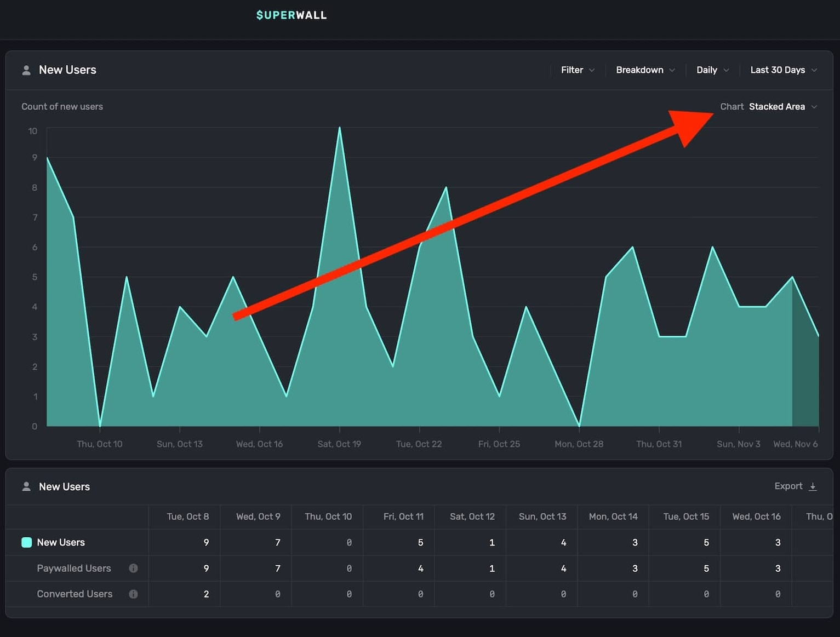The height and width of the screenshot is (637, 840).
Task: Expand the Breakdown dropdown
Action: click(645, 70)
